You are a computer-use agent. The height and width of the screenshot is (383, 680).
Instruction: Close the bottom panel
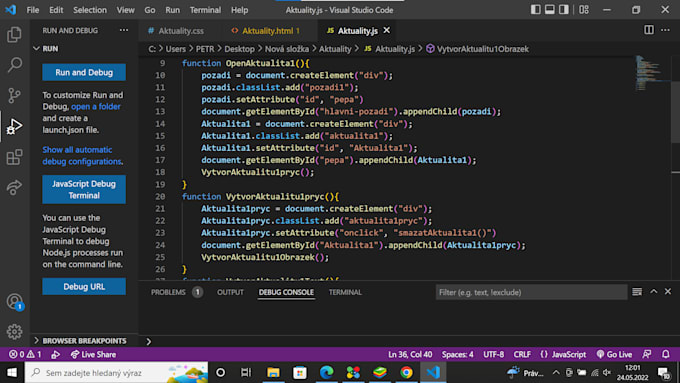coord(668,292)
